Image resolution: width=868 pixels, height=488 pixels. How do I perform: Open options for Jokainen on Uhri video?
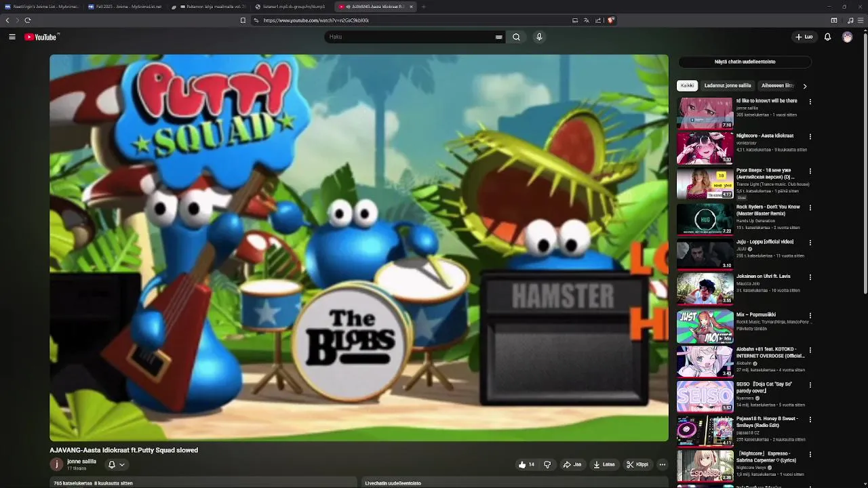(810, 277)
